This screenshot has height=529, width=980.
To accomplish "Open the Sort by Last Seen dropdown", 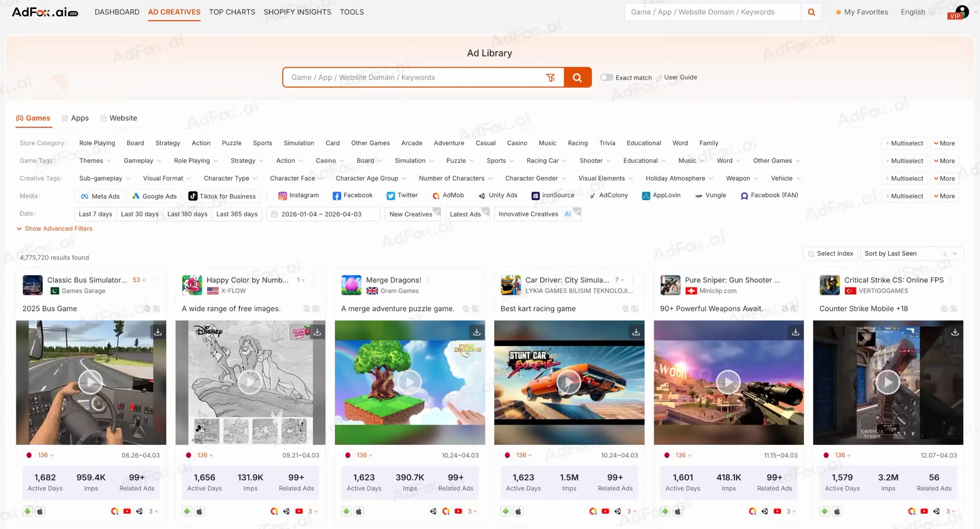I will (x=911, y=254).
